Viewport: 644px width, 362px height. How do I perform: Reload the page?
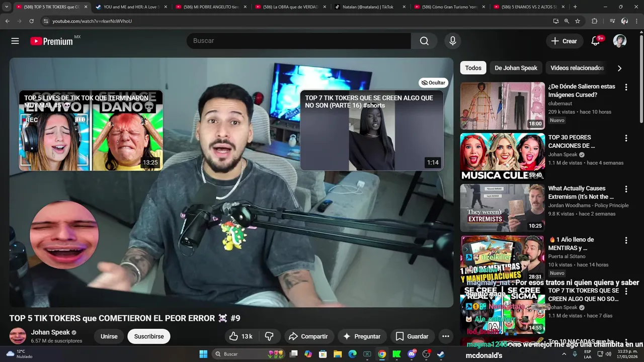coord(31,21)
